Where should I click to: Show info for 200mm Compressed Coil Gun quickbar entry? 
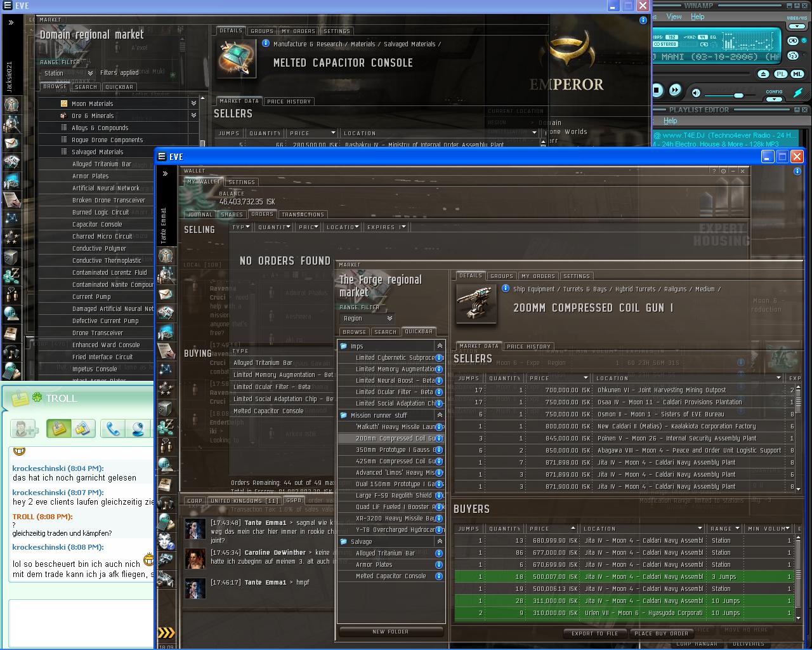(x=438, y=438)
